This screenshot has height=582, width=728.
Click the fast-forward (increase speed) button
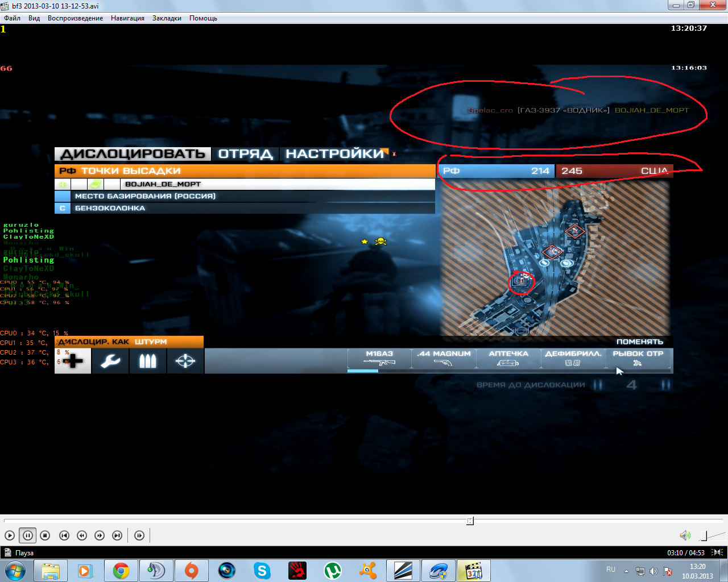click(x=100, y=535)
